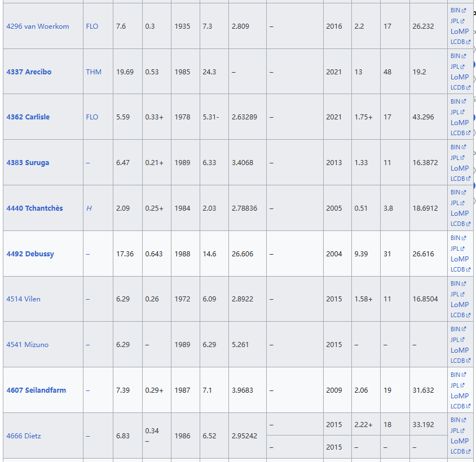Viewport: 476px width, 462px height.
Task: Click external-link icon next to LCDB for 4541 Mizuno
Action: coord(468,361)
